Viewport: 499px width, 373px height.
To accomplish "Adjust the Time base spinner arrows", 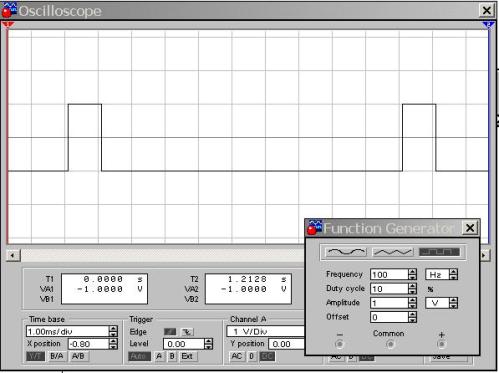I will coord(113,331).
